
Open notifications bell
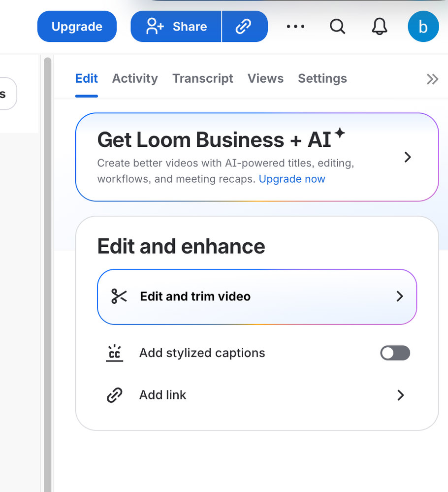(379, 27)
